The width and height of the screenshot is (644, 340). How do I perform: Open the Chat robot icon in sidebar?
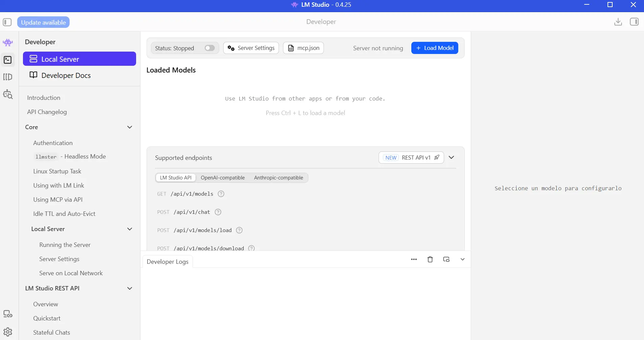8,42
